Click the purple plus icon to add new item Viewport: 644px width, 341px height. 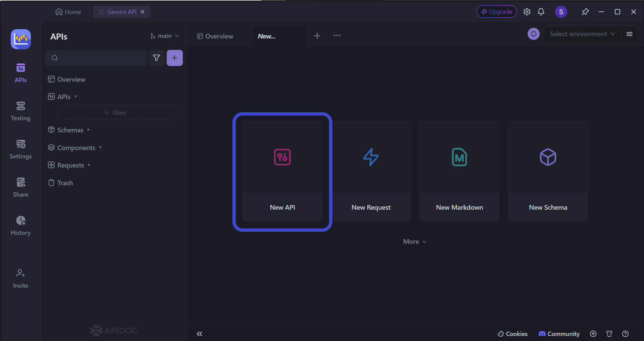pyautogui.click(x=174, y=58)
